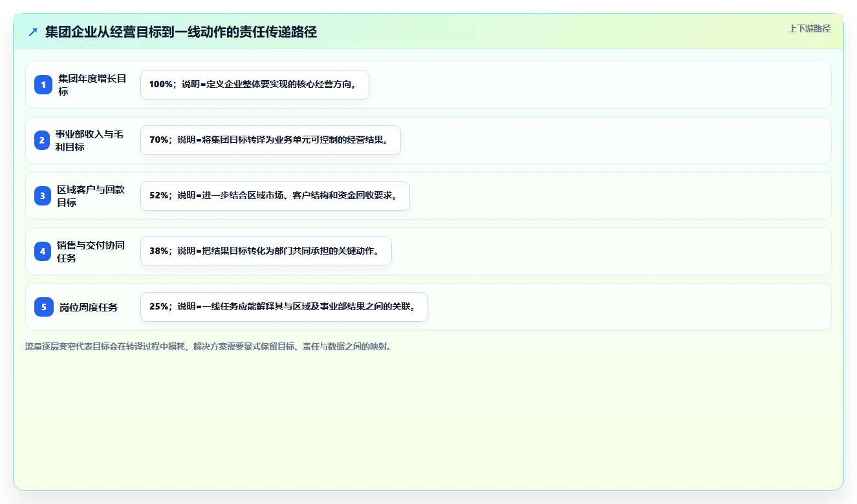Click the 100% description box
This screenshot has width=857, height=504.
coord(255,85)
